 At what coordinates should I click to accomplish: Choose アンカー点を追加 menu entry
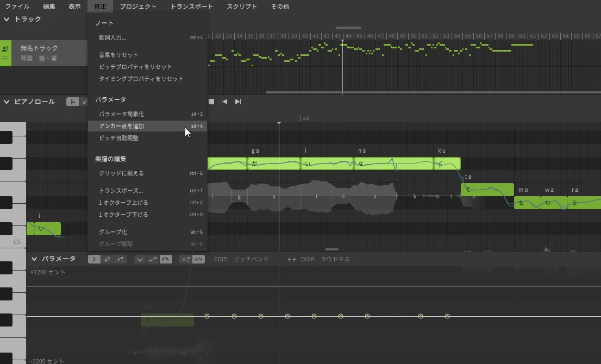click(148, 126)
